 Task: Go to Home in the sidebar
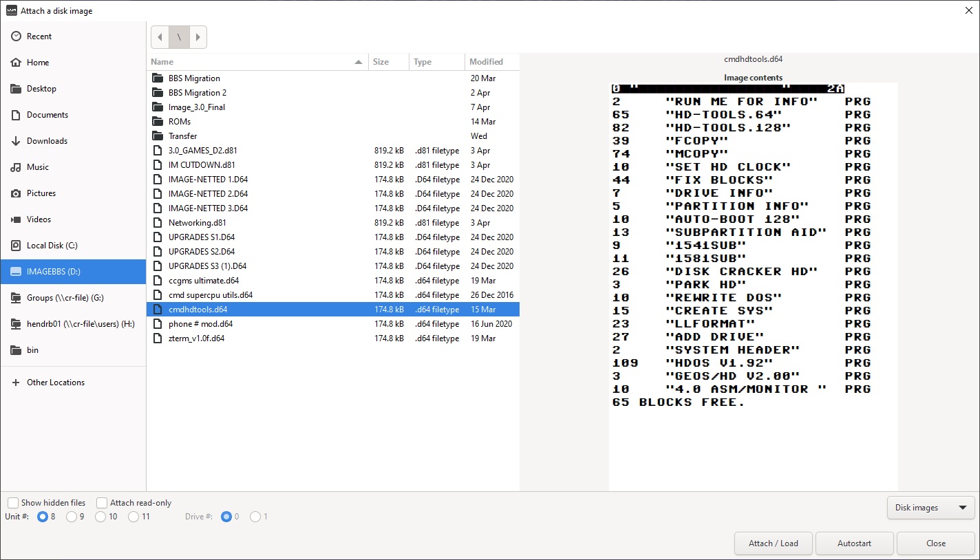coord(73,63)
